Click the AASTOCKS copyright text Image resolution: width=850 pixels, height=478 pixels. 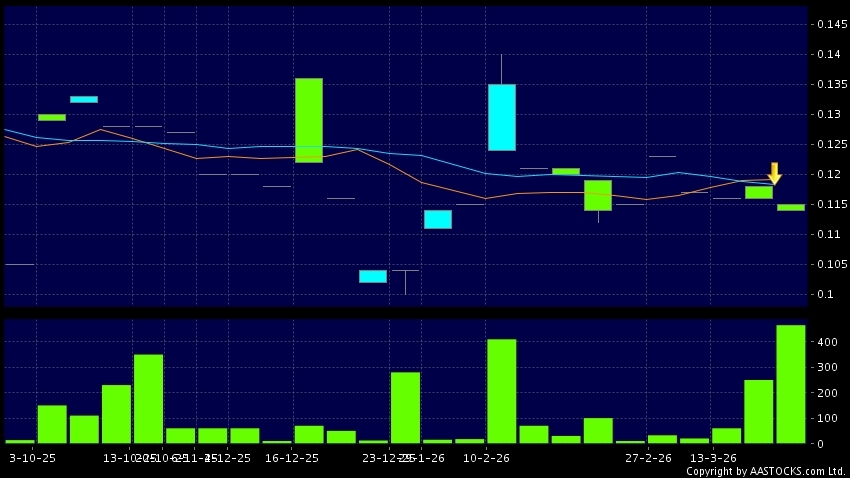click(766, 471)
